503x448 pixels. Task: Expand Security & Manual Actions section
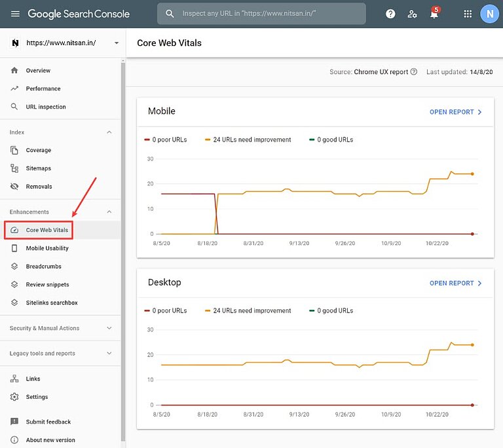[x=109, y=328]
